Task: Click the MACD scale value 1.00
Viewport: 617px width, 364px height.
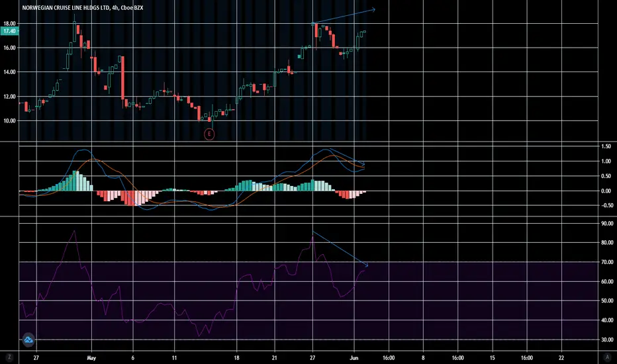Action: coord(606,161)
